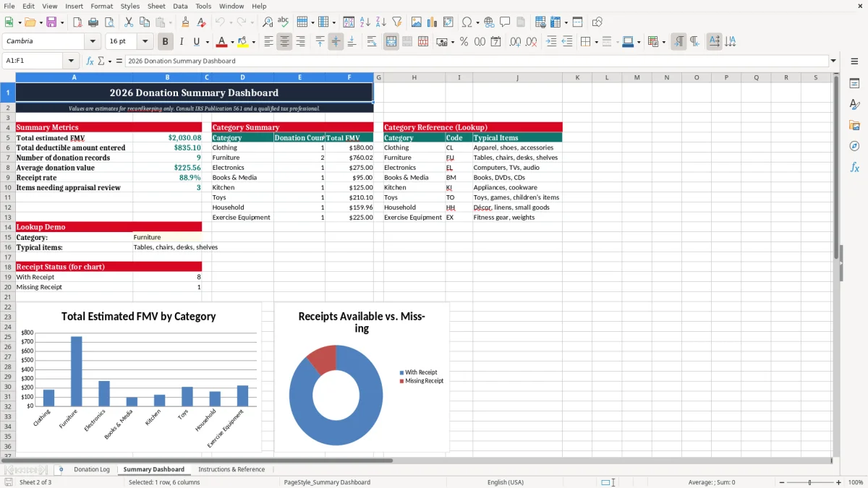Toggle Align Left

pyautogui.click(x=268, y=42)
